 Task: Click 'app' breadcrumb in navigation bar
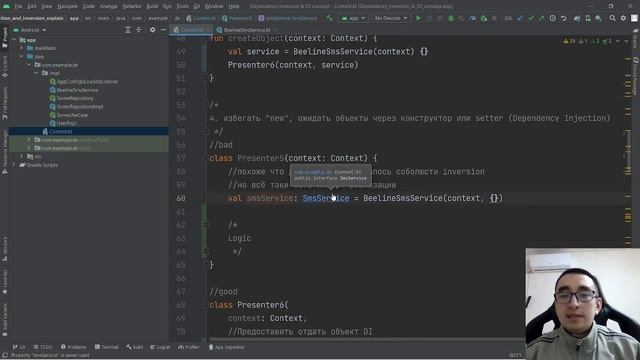tap(74, 18)
